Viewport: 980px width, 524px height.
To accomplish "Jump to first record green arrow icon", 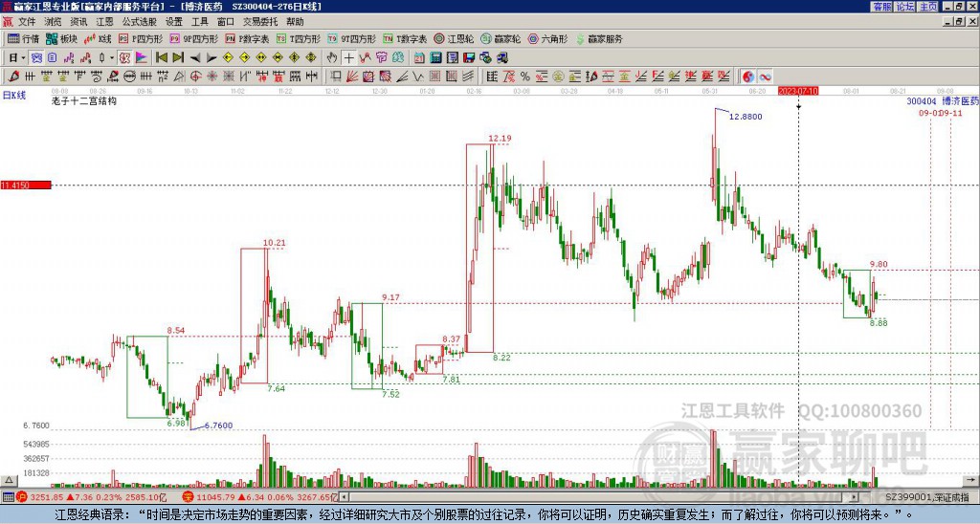I will click(x=161, y=57).
